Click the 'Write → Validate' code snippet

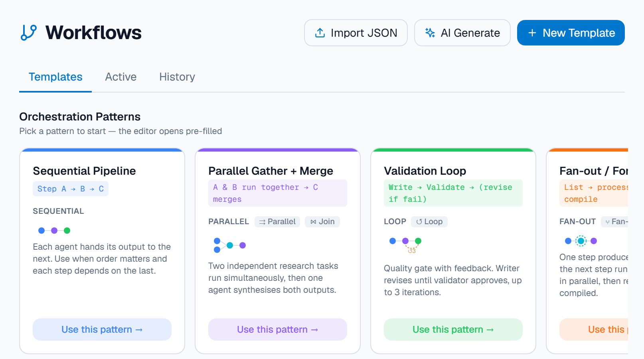point(453,193)
